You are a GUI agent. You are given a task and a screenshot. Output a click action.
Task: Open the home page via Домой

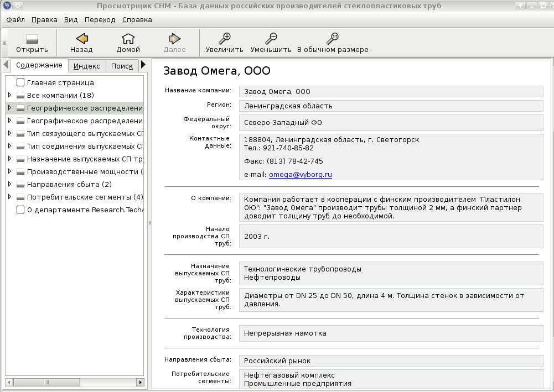click(128, 39)
